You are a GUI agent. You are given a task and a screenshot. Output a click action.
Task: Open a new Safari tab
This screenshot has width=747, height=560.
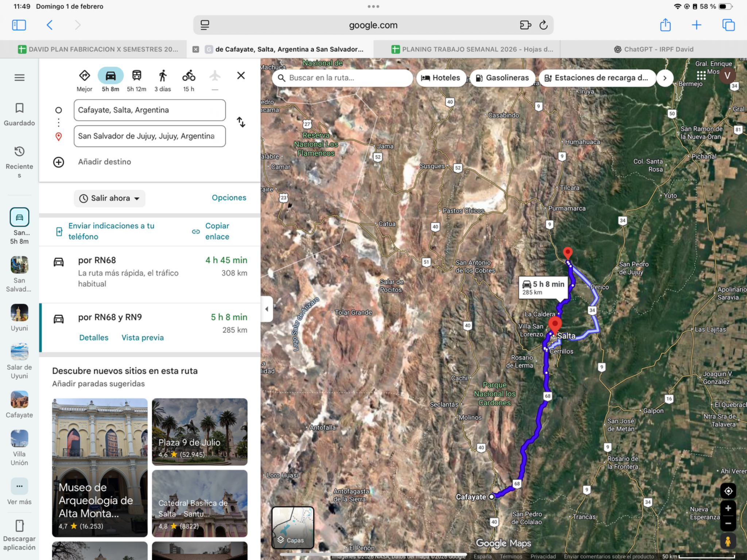pyautogui.click(x=696, y=25)
